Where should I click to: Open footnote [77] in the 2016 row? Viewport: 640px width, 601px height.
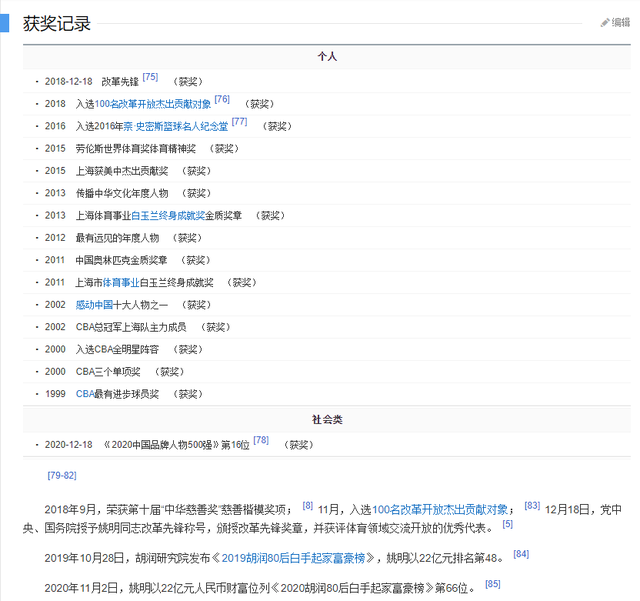pyautogui.click(x=239, y=122)
